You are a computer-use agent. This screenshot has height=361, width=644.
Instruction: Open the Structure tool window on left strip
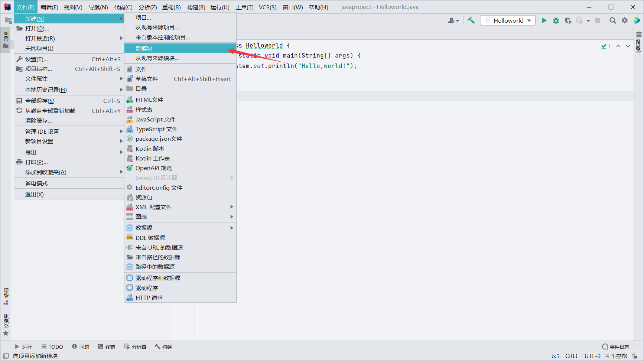(x=6, y=296)
